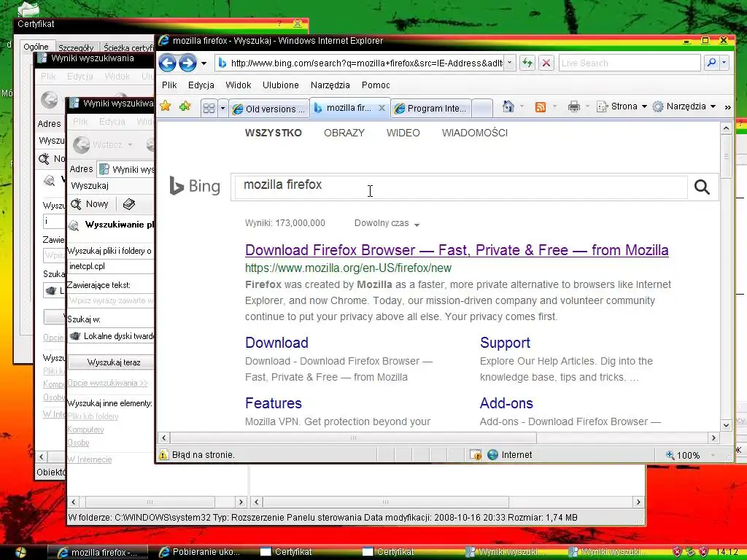The image size is (747, 560).
Task: Open Pobieranie uko... taskbar button
Action: (x=200, y=552)
